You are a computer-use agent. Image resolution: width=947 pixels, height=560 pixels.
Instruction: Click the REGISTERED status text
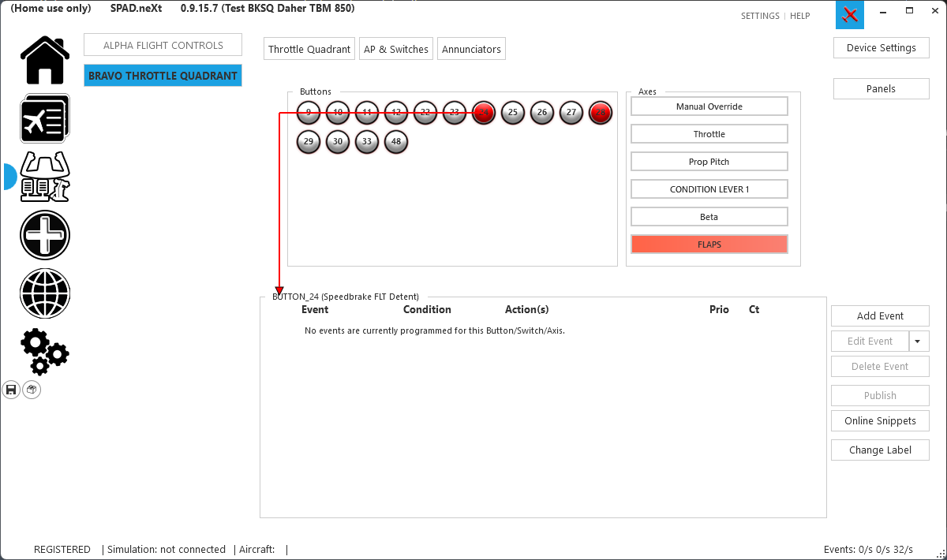[x=62, y=549]
